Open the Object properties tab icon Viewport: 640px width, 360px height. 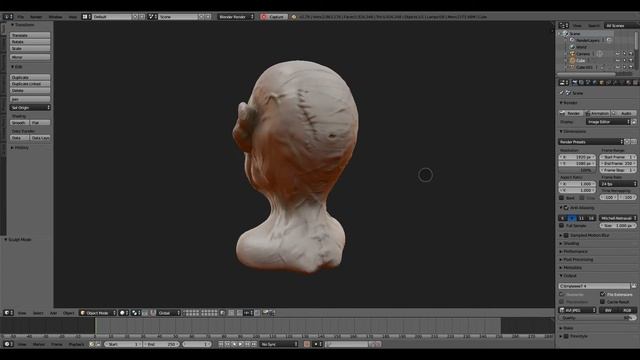[x=602, y=82]
